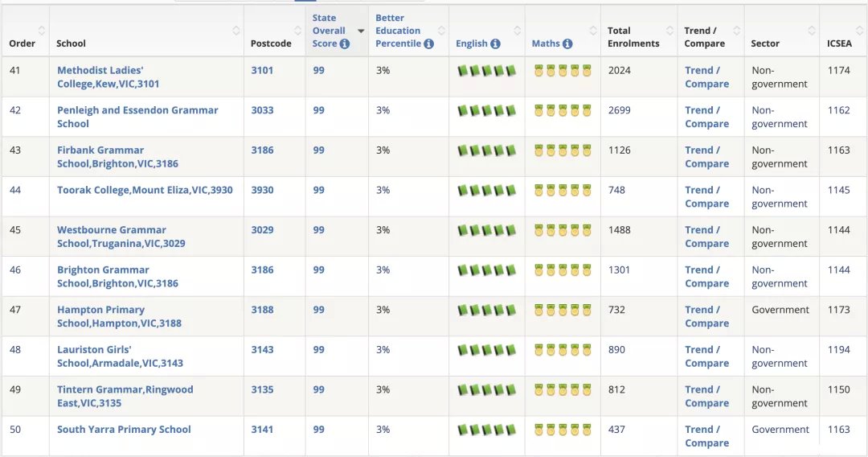Toggle State Overall Score descending sort arrow

pos(361,31)
